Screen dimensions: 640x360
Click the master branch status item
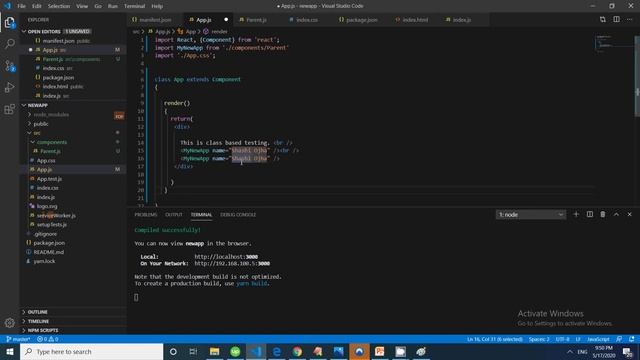18,339
